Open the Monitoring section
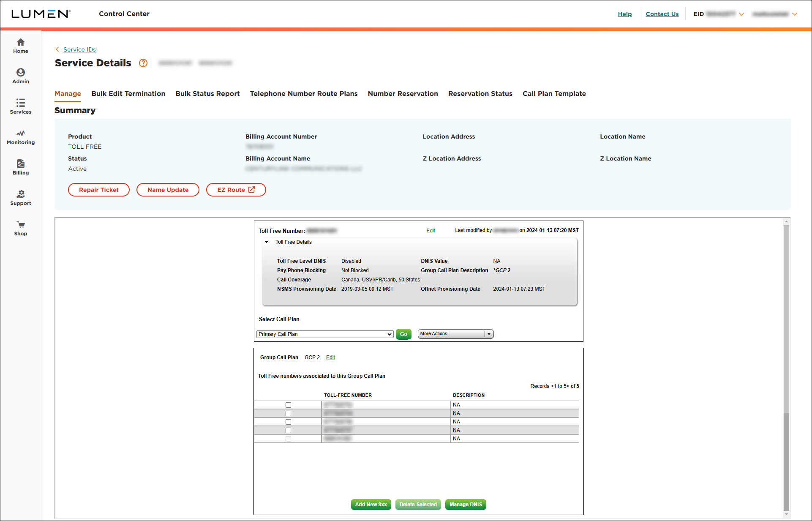Viewport: 812px width, 521px height. click(x=20, y=136)
